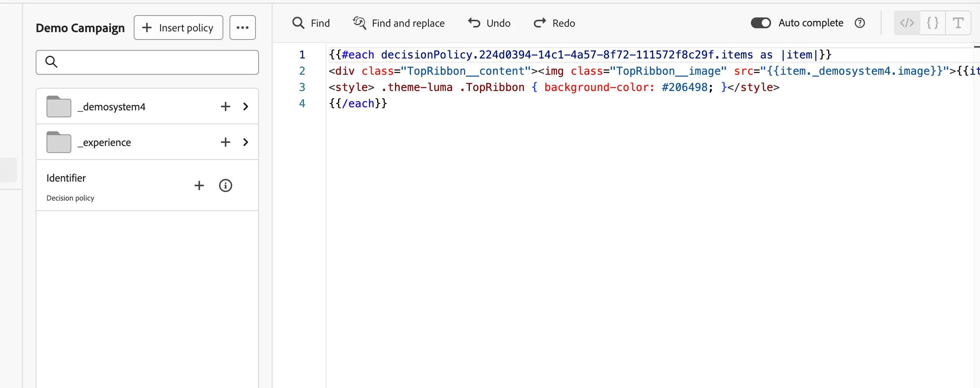Expand the _experience folder chevron
Viewport: 980px width, 388px height.
[246, 142]
